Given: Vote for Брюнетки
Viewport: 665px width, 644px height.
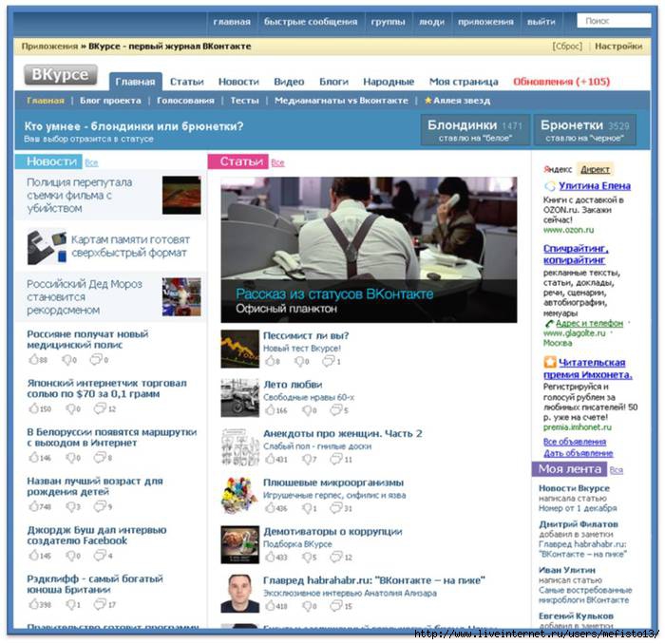Looking at the screenshot, I should (585, 130).
